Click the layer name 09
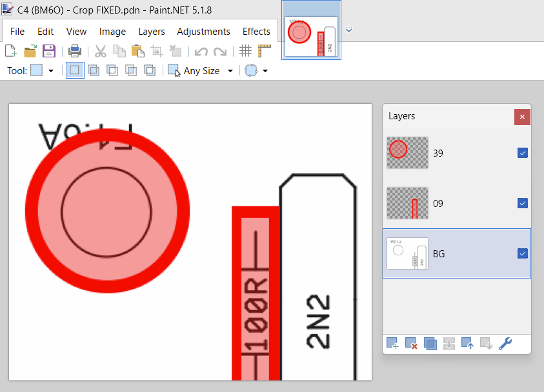The image size is (544, 392). tap(438, 204)
